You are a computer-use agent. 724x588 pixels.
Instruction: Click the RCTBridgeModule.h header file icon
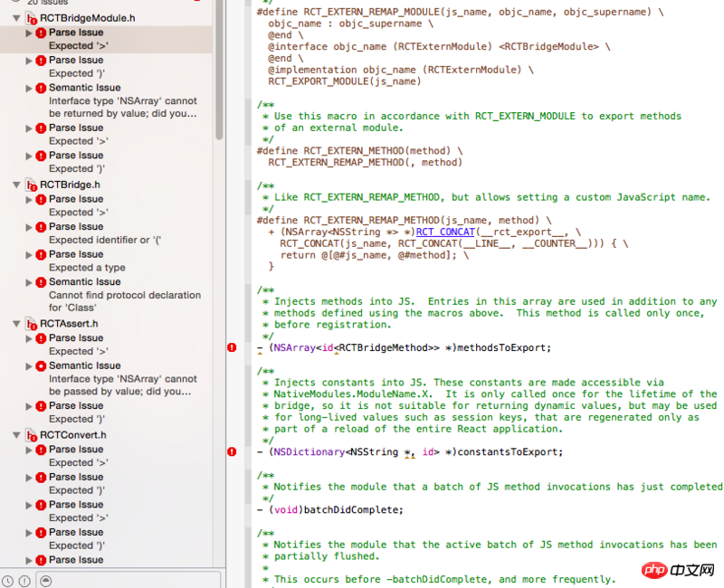pos(31,18)
